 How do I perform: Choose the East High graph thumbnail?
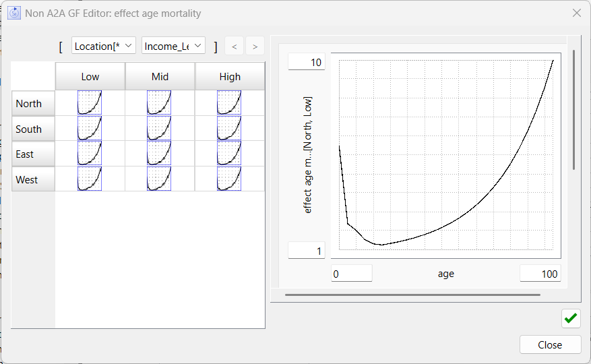(229, 153)
